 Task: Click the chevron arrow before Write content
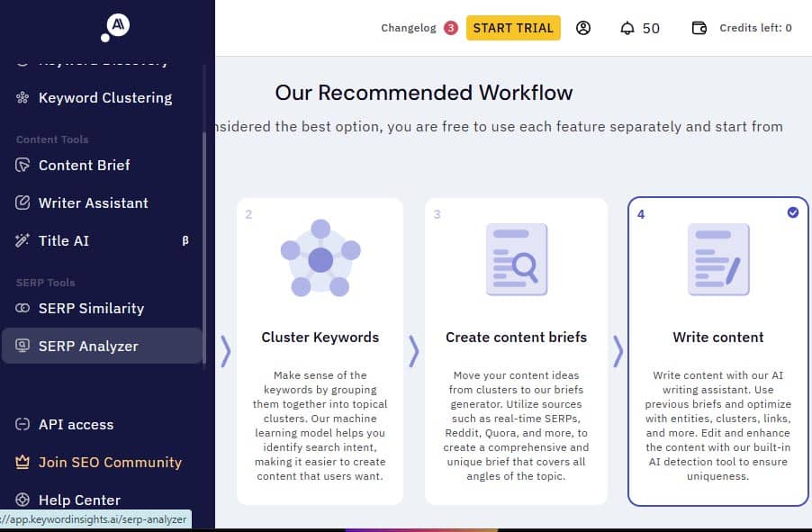pos(618,352)
